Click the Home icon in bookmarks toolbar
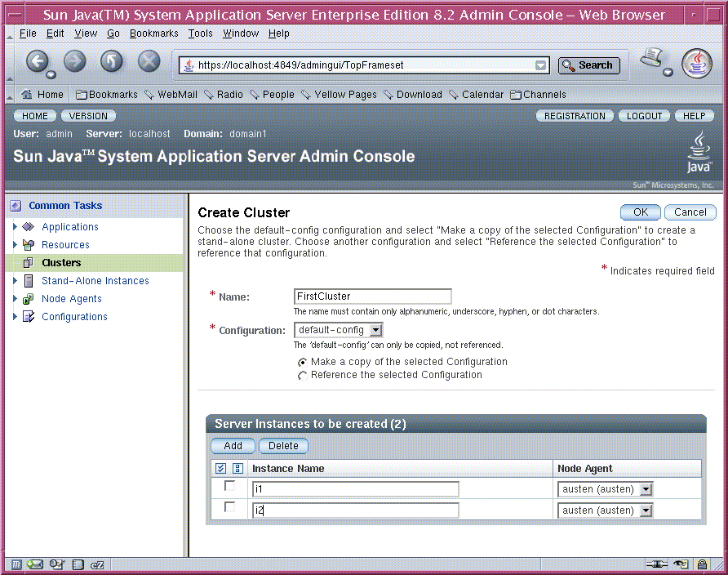Viewport: 728px width, 575px height. (x=26, y=94)
